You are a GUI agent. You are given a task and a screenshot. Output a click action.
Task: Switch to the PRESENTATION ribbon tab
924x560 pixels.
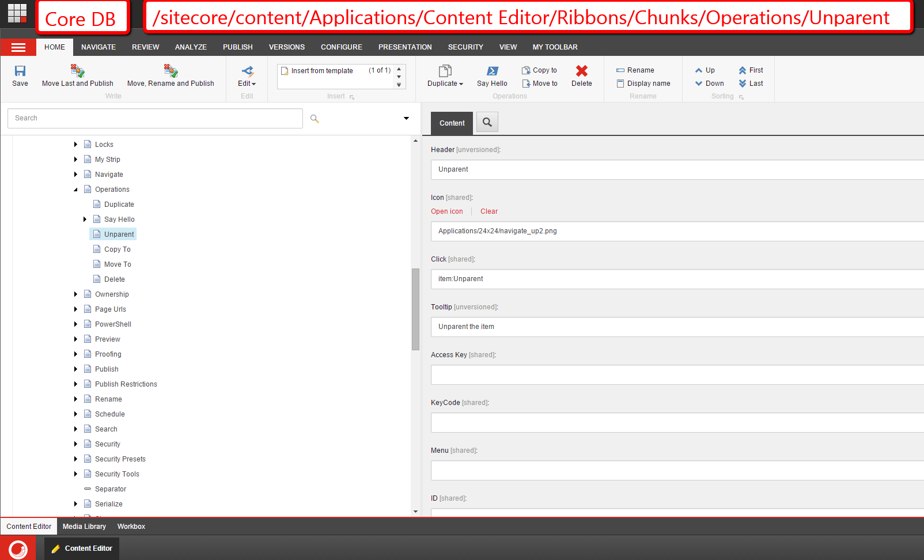point(405,47)
